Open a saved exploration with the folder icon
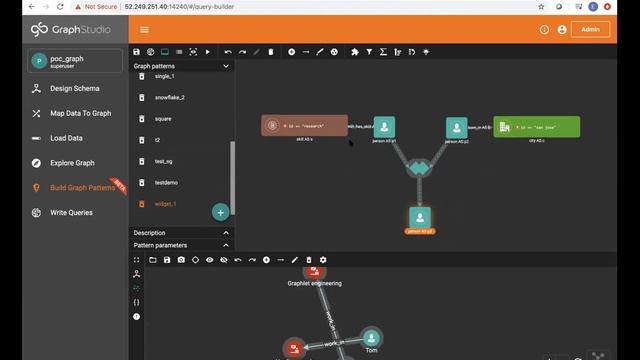640x360 pixels. [153, 260]
